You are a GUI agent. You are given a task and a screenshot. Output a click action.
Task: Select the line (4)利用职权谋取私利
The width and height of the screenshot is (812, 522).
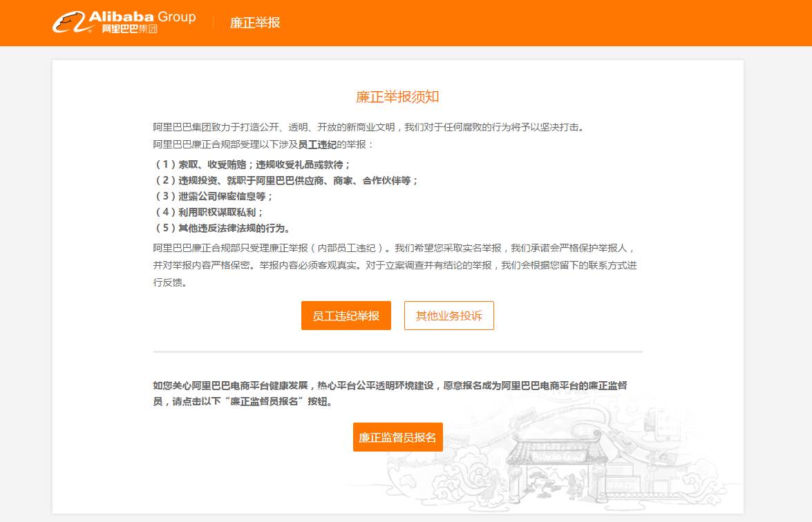[x=209, y=212]
